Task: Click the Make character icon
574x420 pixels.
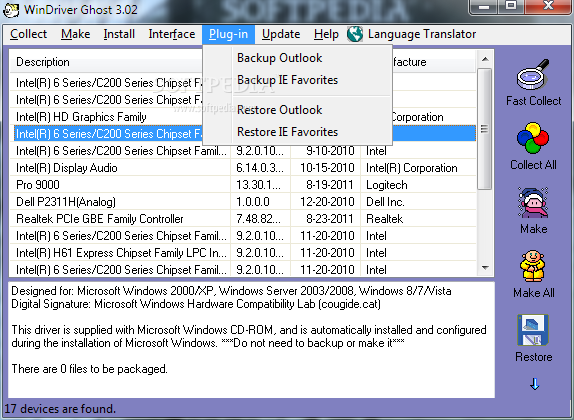Action: coord(533,202)
